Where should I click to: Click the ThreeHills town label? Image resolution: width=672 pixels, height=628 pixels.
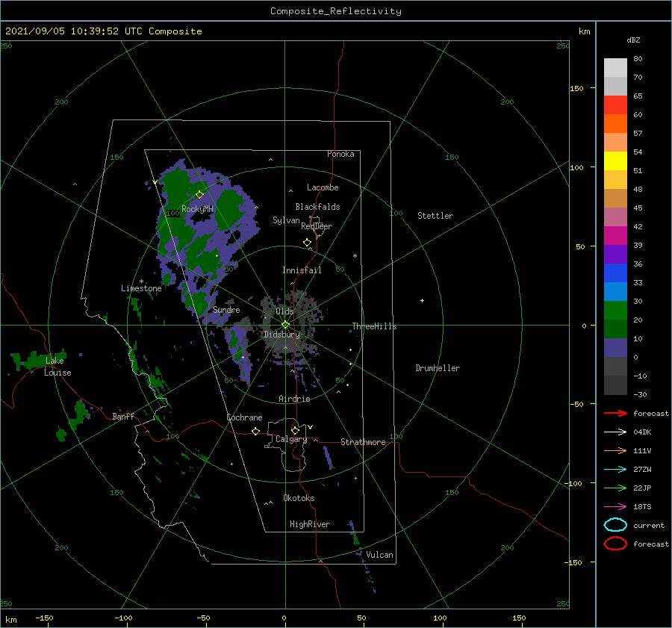click(x=374, y=326)
